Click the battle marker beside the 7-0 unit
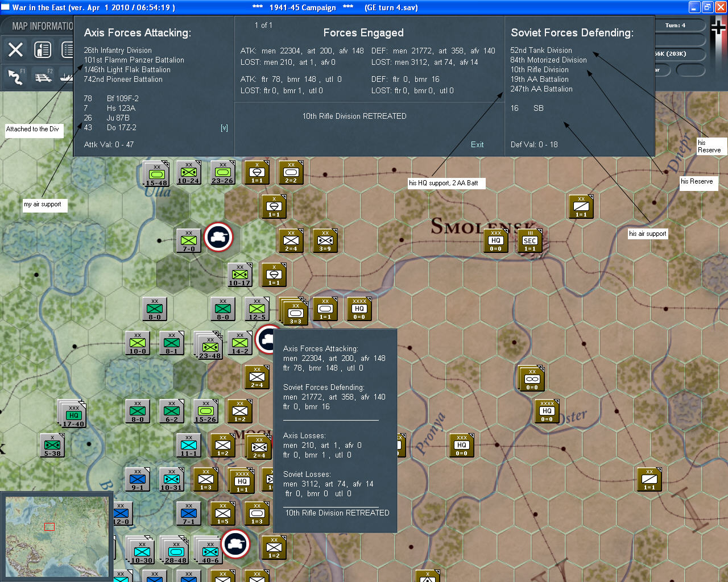728x582 pixels. tap(218, 237)
